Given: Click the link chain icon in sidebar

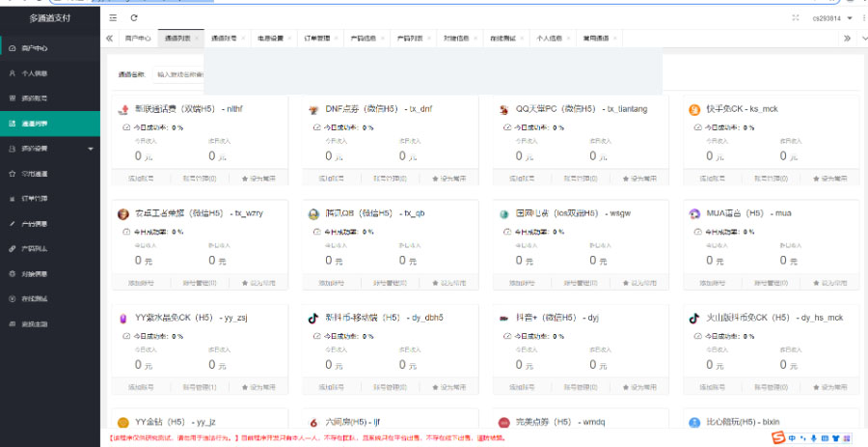Looking at the screenshot, I should 13,249.
